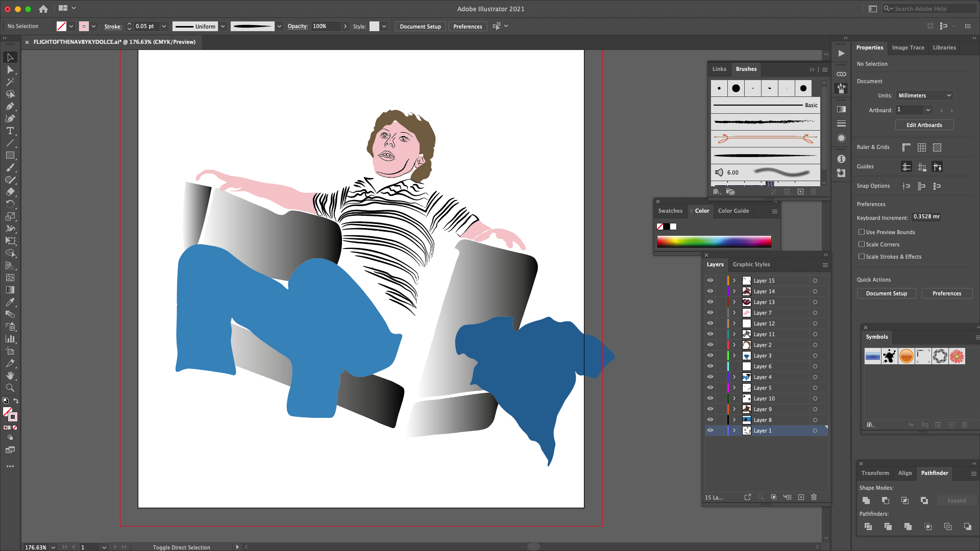The width and height of the screenshot is (980, 551).
Task: Select the 6.00 calligraphic brush row
Action: tap(765, 172)
